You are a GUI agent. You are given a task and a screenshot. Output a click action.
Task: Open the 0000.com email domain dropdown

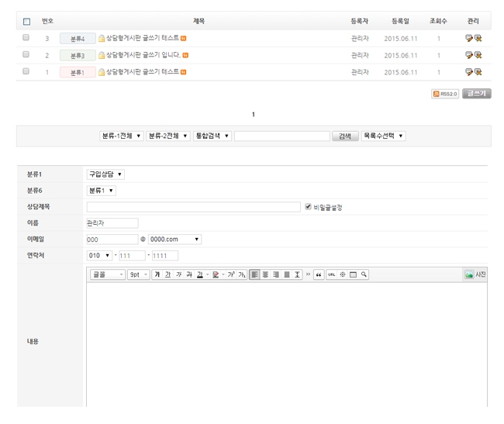[x=174, y=240]
